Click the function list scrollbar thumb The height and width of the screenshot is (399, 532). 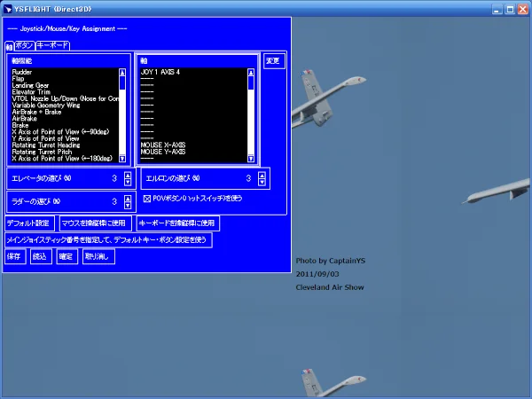pyautogui.click(x=122, y=83)
